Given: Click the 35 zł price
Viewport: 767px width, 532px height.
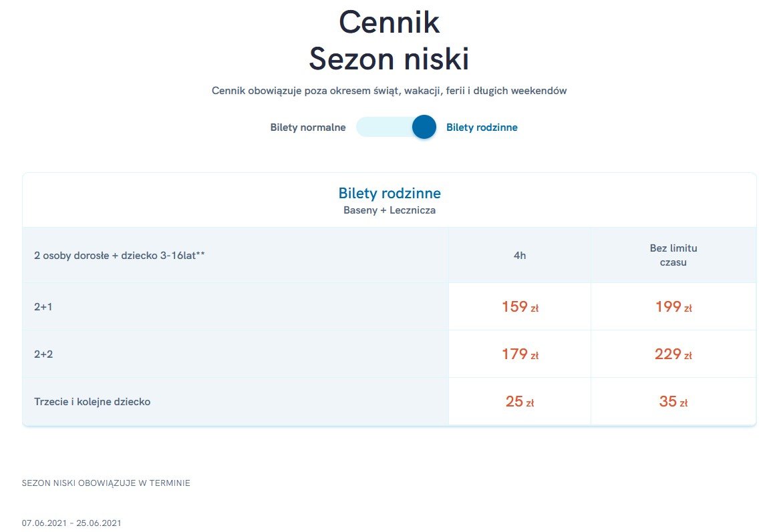Looking at the screenshot, I should coord(673,402).
